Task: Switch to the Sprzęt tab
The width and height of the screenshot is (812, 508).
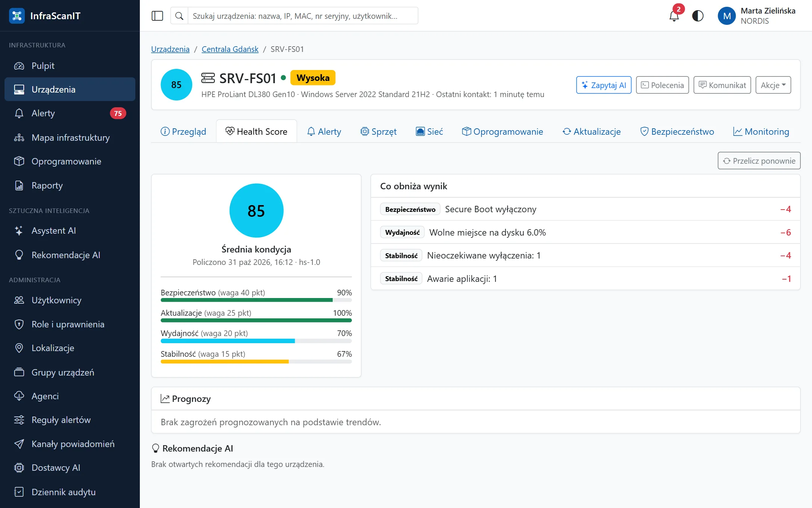Action: tap(378, 132)
